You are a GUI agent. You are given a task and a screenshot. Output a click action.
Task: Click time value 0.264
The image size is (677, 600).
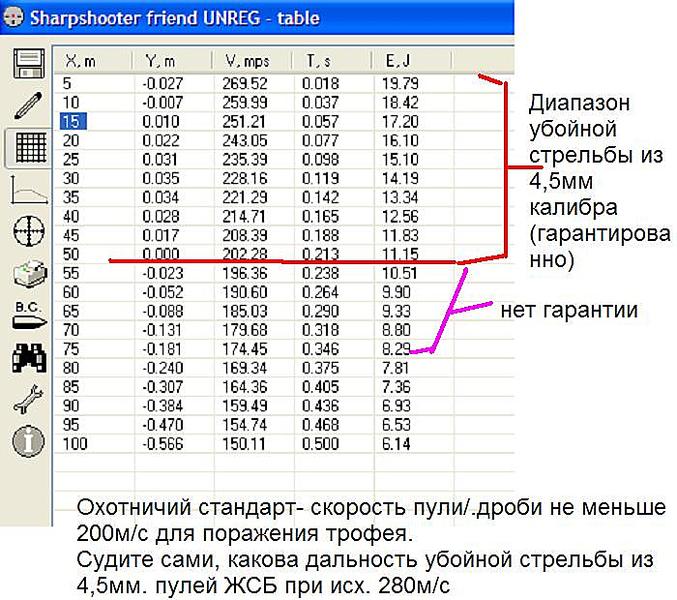pos(320,292)
